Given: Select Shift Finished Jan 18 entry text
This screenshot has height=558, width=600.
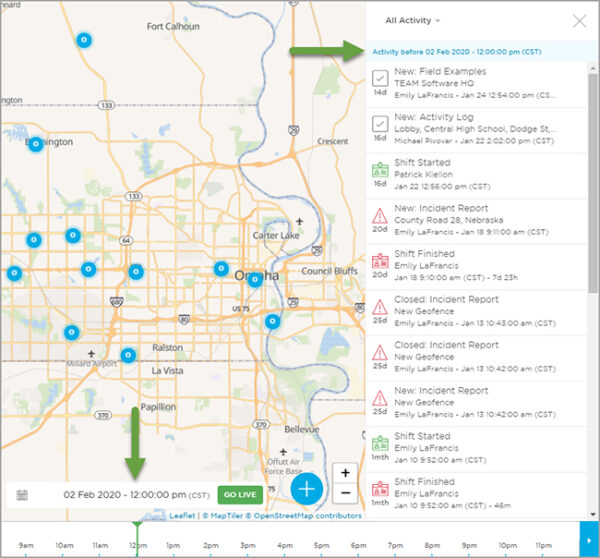Looking at the screenshot, I should click(476, 266).
